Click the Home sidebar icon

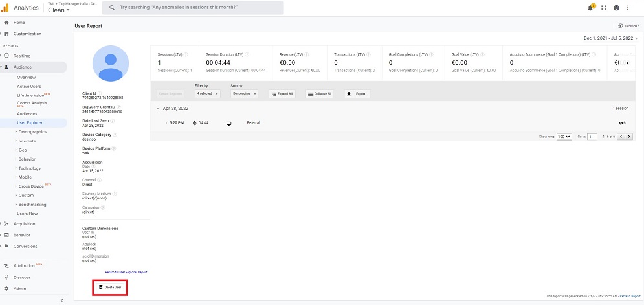pyautogui.click(x=6, y=23)
